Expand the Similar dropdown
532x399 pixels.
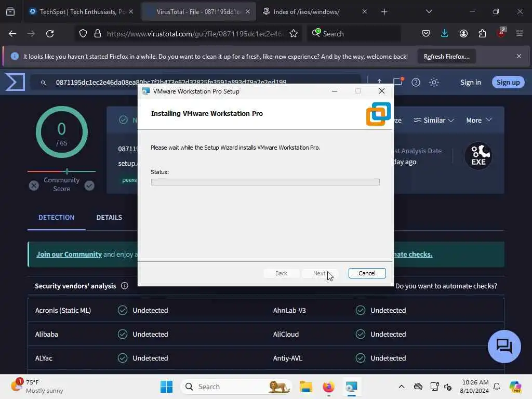coord(434,120)
